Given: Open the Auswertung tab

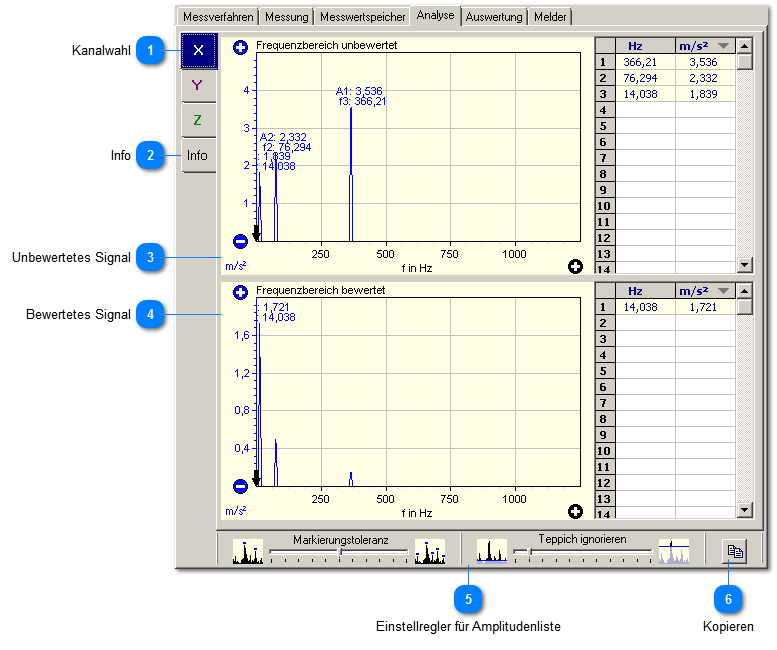Looking at the screenshot, I should tap(494, 17).
